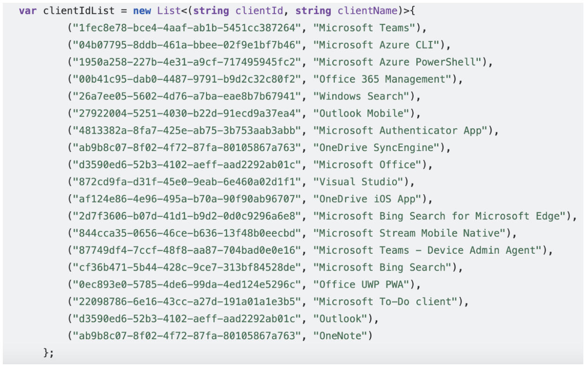Click the "OneNote" client name
The width and height of the screenshot is (588, 368).
pyautogui.click(x=340, y=335)
